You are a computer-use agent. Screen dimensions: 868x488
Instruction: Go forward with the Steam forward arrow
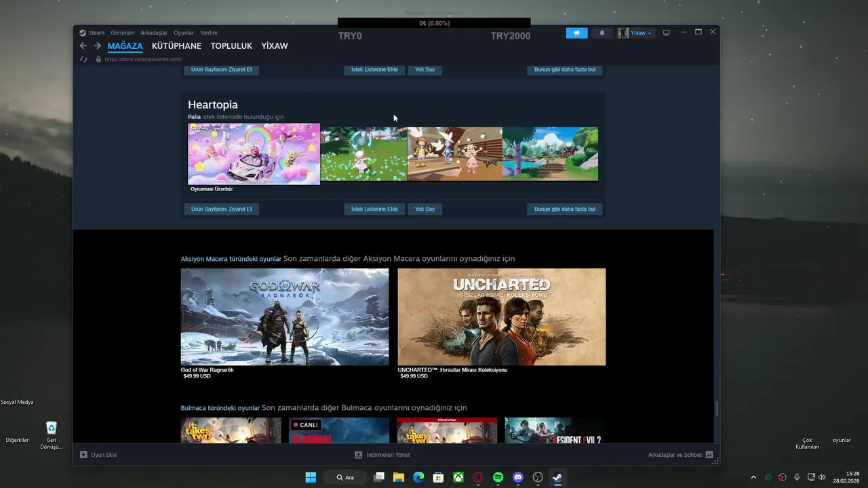[97, 46]
